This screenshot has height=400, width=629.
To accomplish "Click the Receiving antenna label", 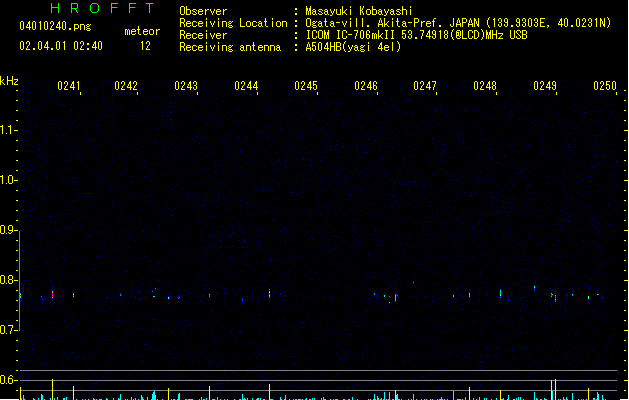I will pos(230,47).
